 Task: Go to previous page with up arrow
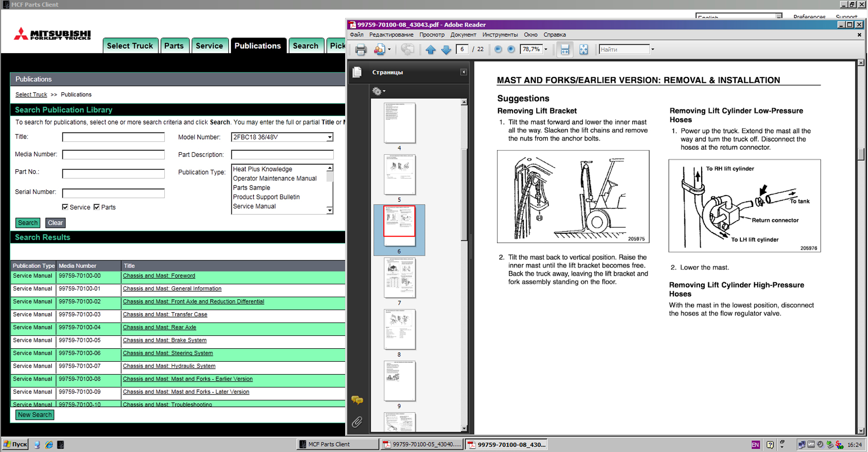pyautogui.click(x=431, y=50)
